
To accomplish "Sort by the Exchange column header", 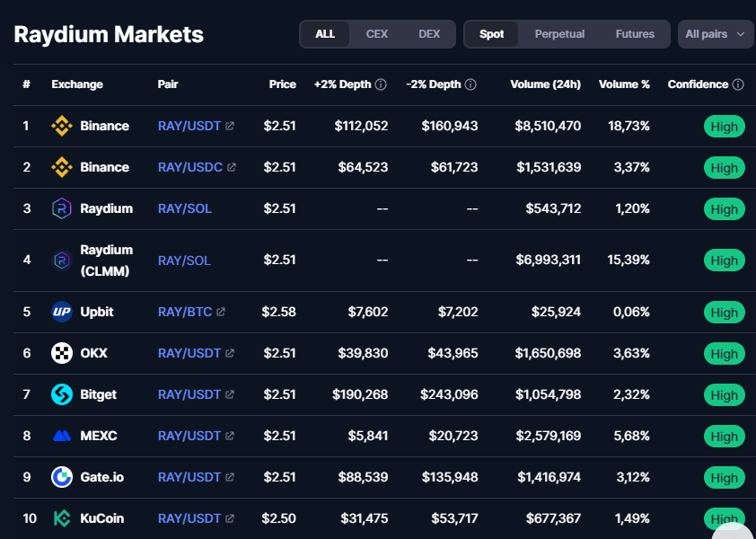I will 77,84.
